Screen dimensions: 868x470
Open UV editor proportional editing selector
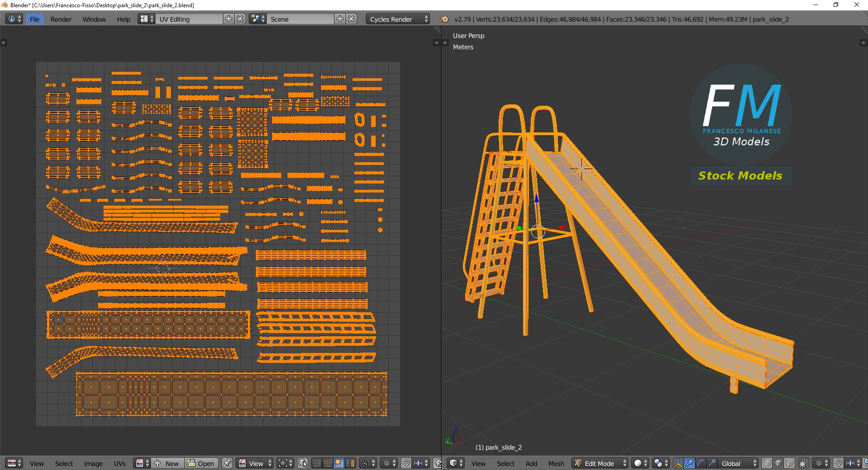pyautogui.click(x=389, y=463)
